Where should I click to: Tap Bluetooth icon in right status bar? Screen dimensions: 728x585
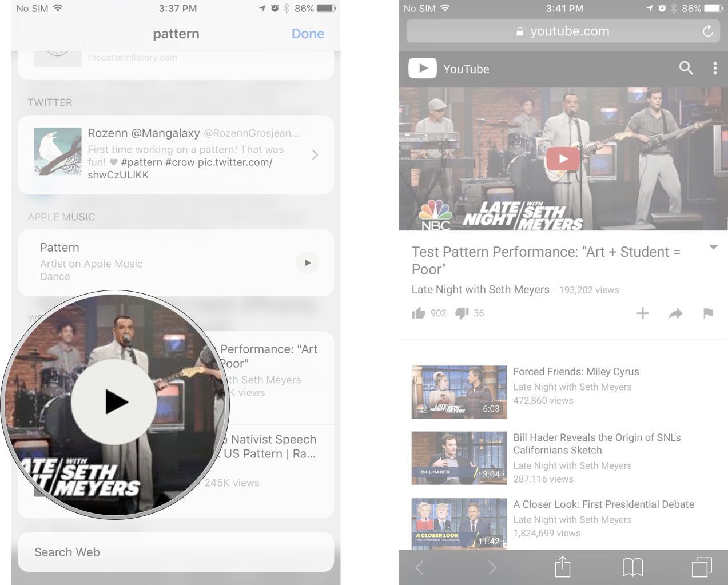(x=674, y=9)
